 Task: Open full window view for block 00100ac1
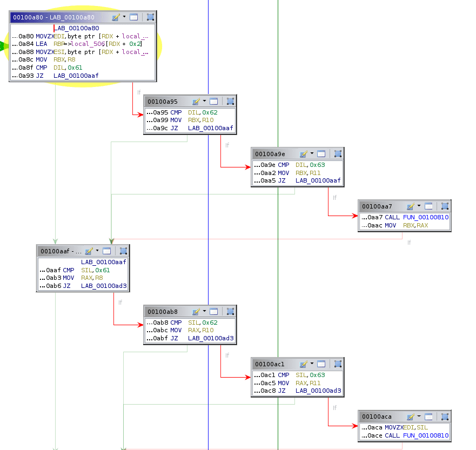coord(321,364)
